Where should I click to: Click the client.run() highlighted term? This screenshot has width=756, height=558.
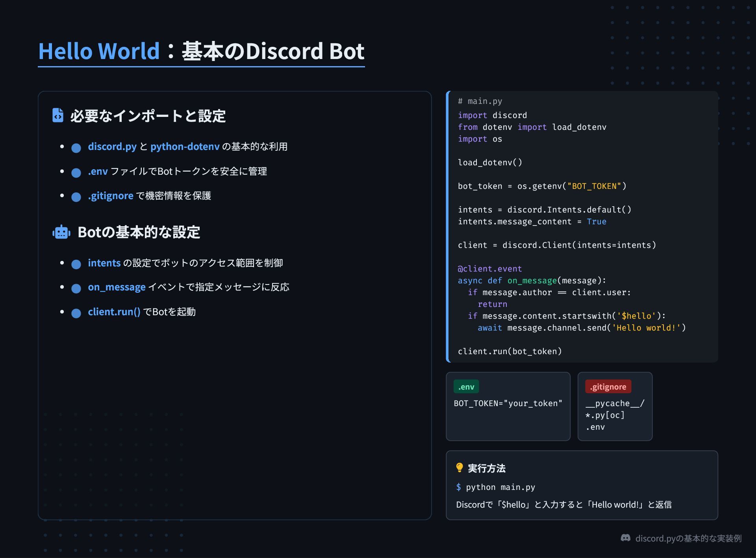pyautogui.click(x=114, y=312)
